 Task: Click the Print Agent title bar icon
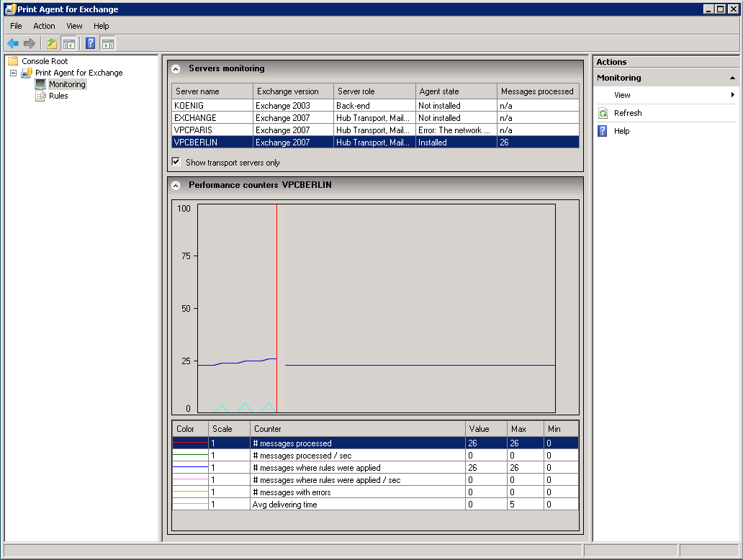[x=10, y=9]
